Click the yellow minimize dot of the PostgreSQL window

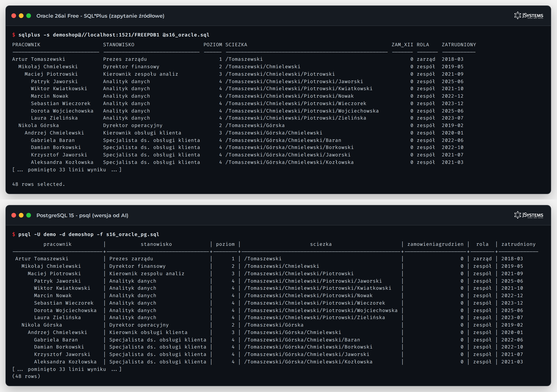click(x=21, y=215)
